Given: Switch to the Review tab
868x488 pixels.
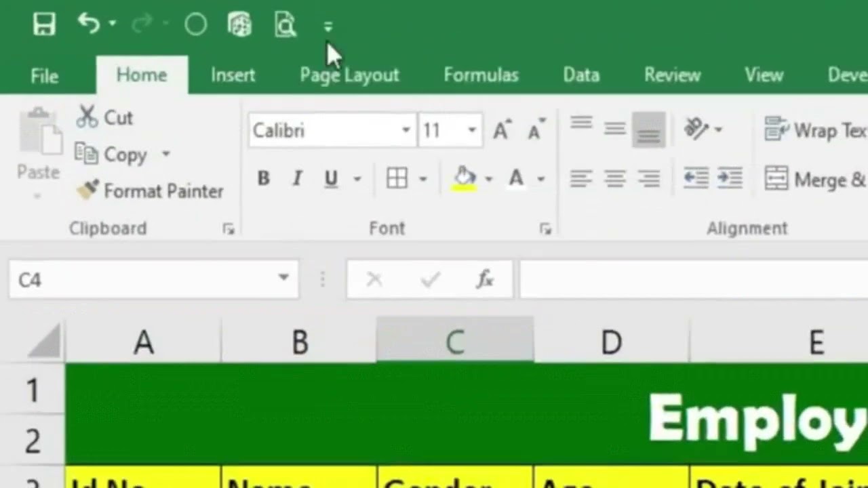Looking at the screenshot, I should tap(672, 75).
